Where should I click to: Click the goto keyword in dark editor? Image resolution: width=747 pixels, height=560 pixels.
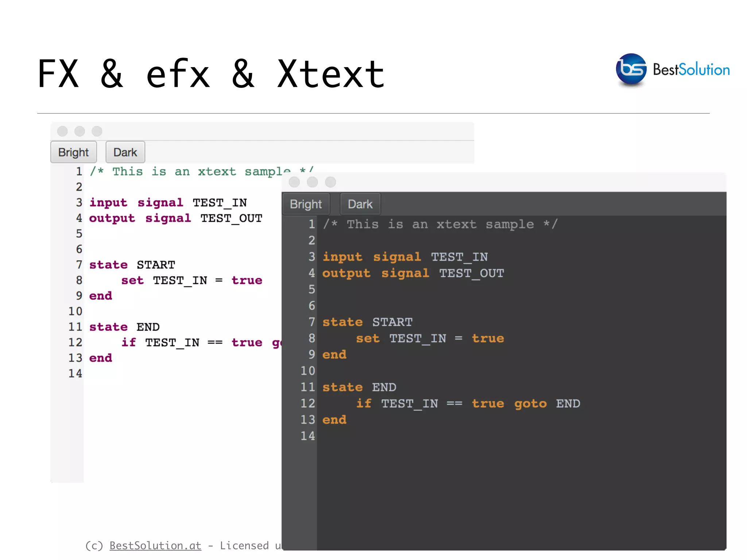pyautogui.click(x=530, y=404)
